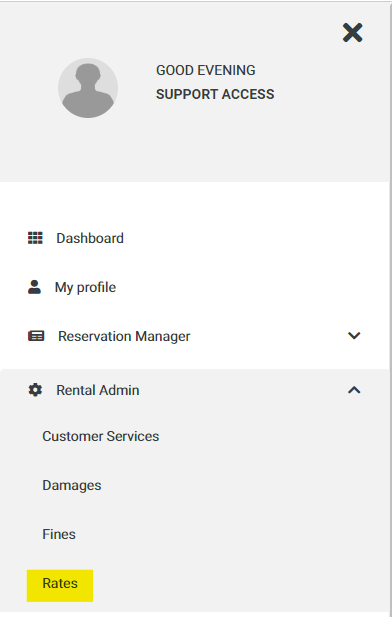Click the GOOD EVENING greeting text
This screenshot has width=392, height=617.
tap(205, 70)
